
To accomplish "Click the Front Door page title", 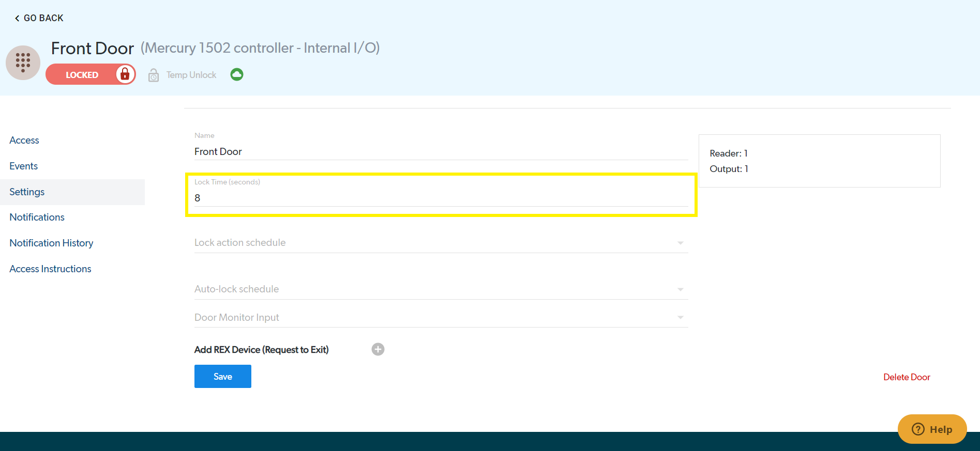I will (x=93, y=48).
